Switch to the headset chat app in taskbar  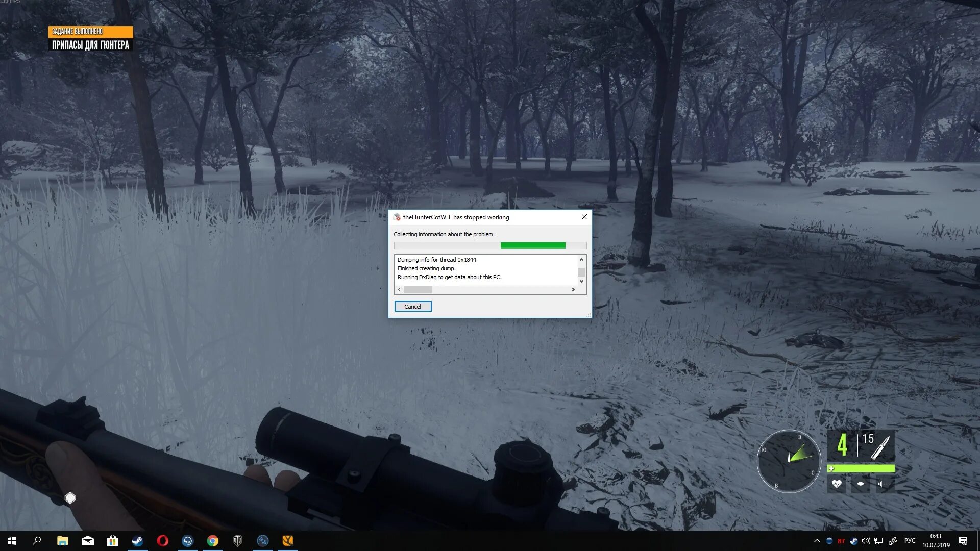coord(187,541)
